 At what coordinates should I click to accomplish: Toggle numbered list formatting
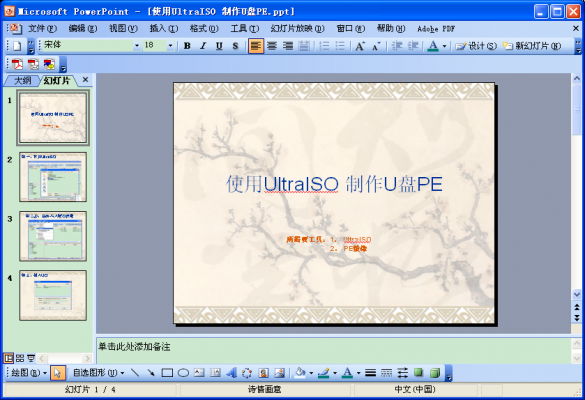pos(325,46)
